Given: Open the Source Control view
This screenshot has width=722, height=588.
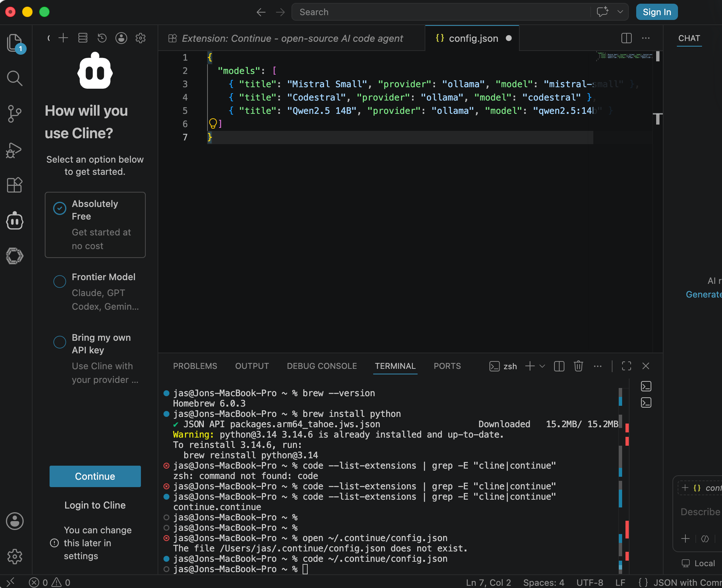Looking at the screenshot, I should (x=15, y=114).
